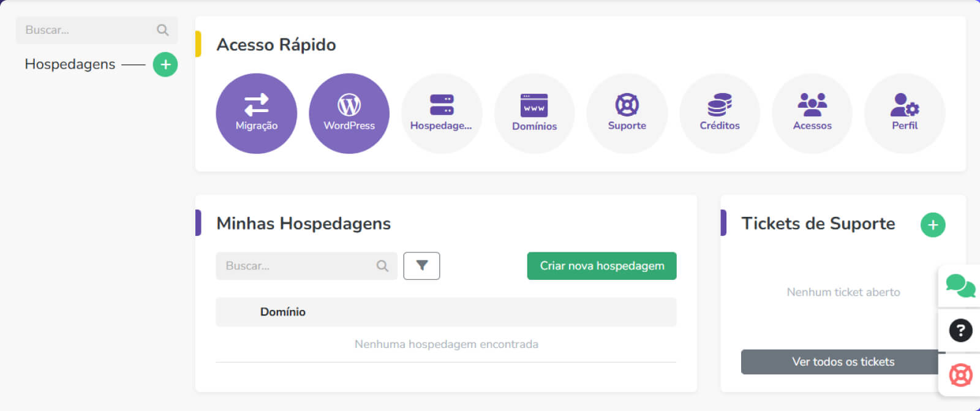Focus the sidebar Buscar search field
Viewport: 980px width, 411px height.
(89, 30)
